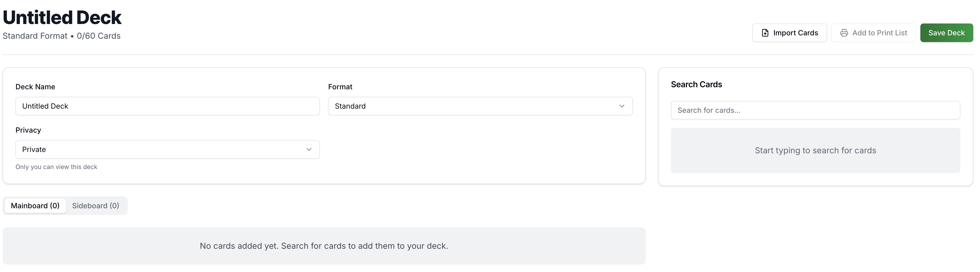Click the Untitled Deck title heading

pyautogui.click(x=62, y=17)
